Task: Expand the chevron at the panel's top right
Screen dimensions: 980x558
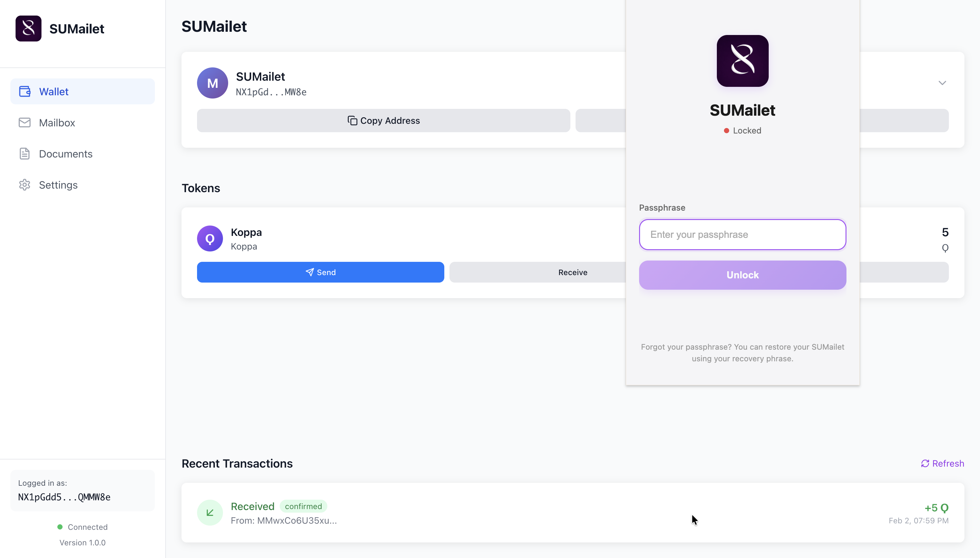Action: pos(943,82)
